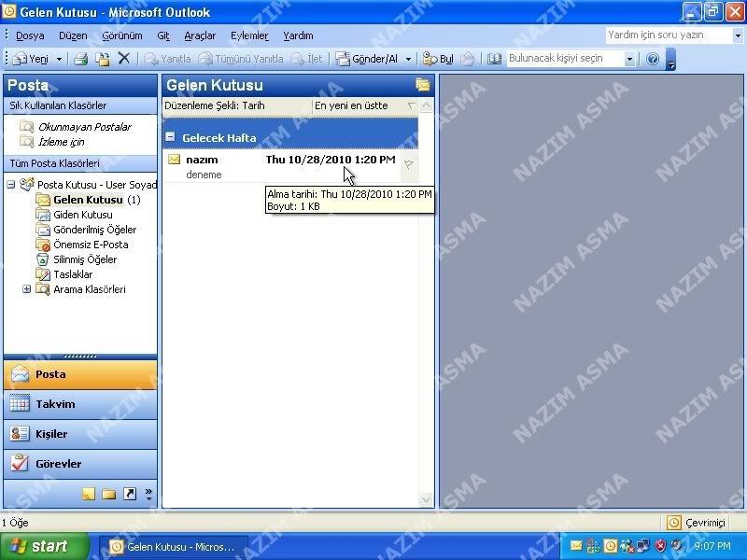
Task: Click the Bulunacak kişiyi seçin field
Action: pos(565,59)
